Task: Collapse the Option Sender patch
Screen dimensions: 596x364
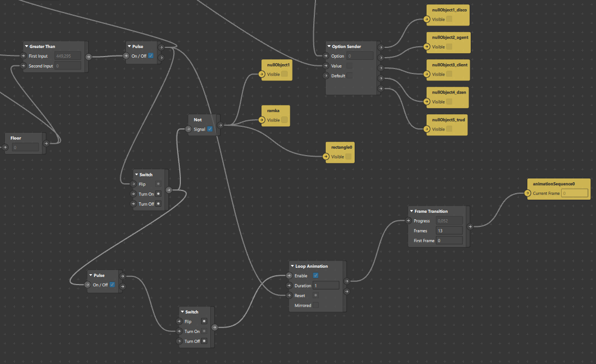Action: click(x=329, y=46)
